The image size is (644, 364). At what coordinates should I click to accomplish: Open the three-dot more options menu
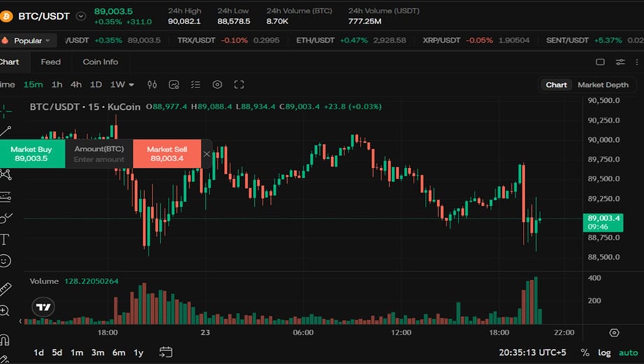pos(637,62)
